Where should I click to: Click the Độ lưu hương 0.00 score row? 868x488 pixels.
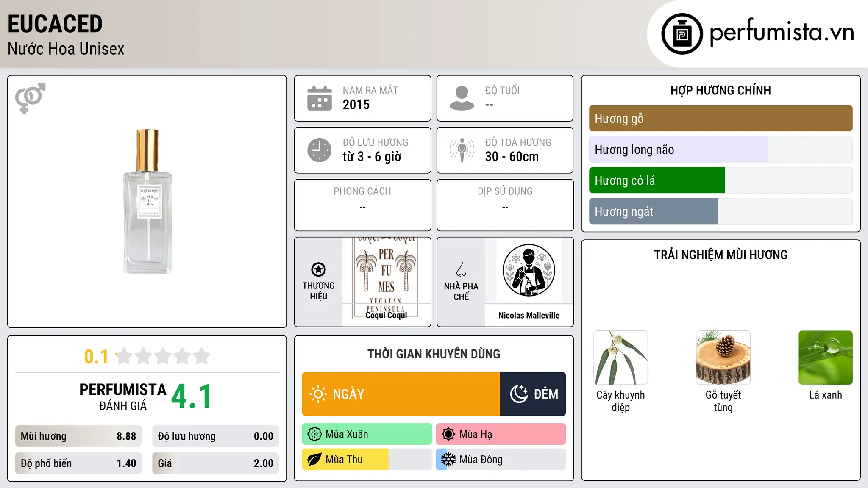(x=215, y=436)
